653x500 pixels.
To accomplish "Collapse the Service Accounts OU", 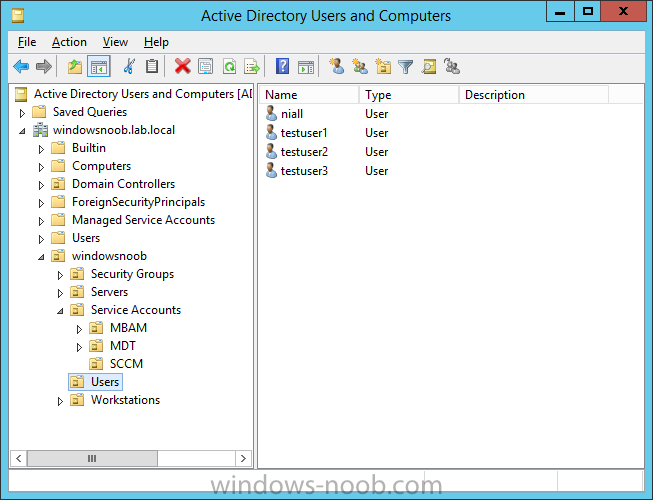I will point(60,311).
